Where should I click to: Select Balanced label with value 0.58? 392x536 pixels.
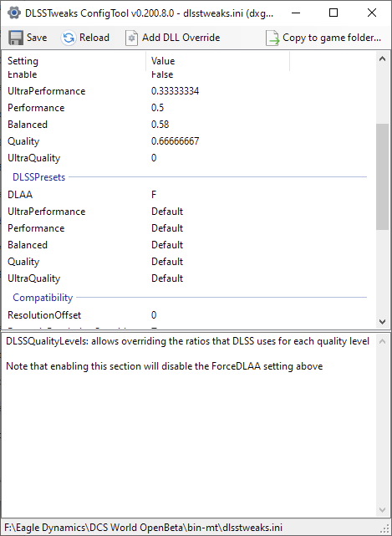(28, 125)
